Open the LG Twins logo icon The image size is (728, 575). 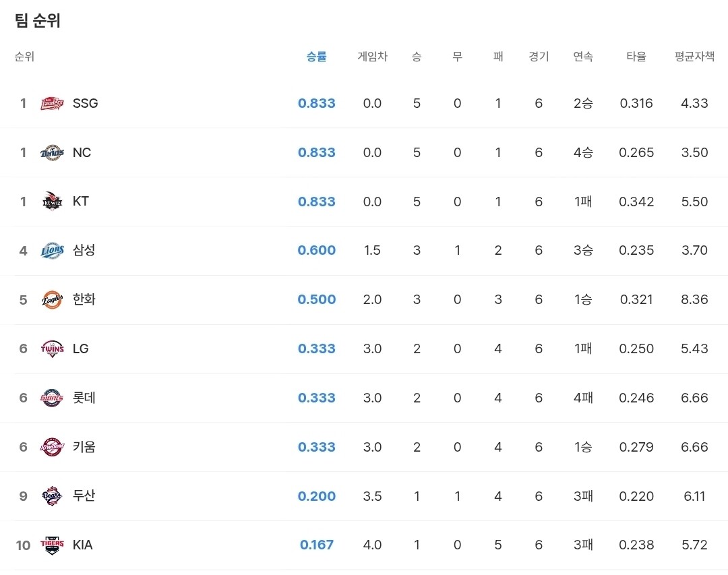click(x=52, y=349)
